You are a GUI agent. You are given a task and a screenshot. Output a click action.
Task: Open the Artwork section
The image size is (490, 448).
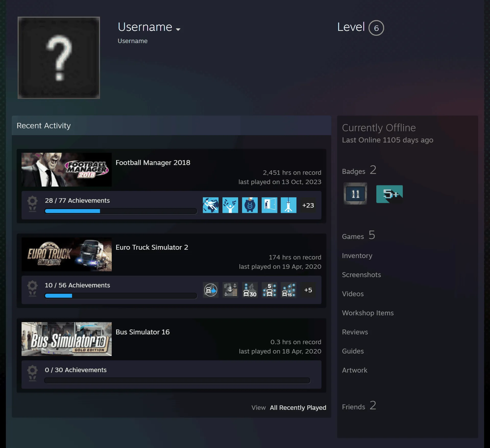coord(355,370)
